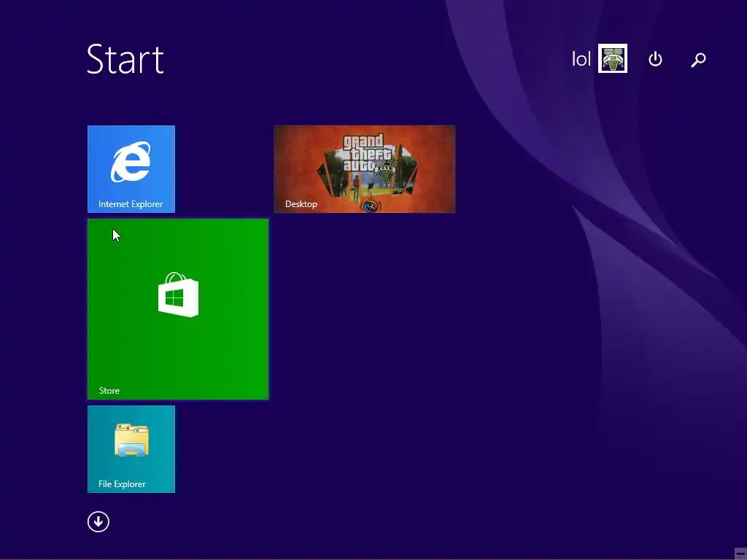Show all apps with down arrow

tap(98, 522)
